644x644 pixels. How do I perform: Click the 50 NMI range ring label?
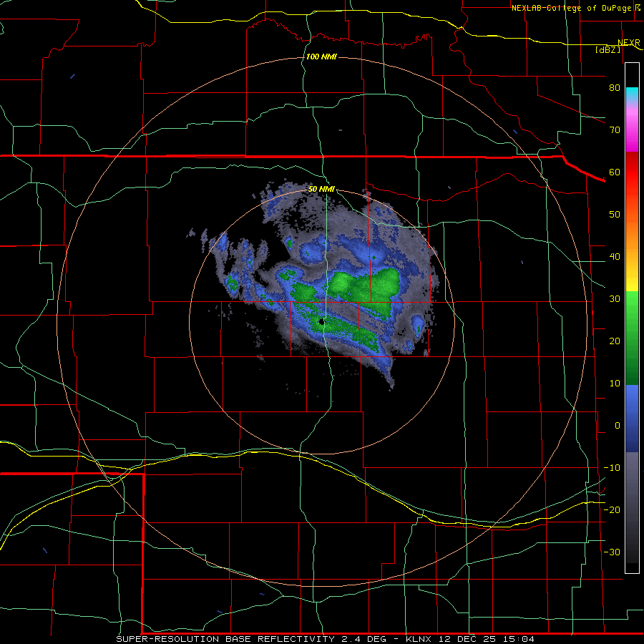click(x=321, y=190)
